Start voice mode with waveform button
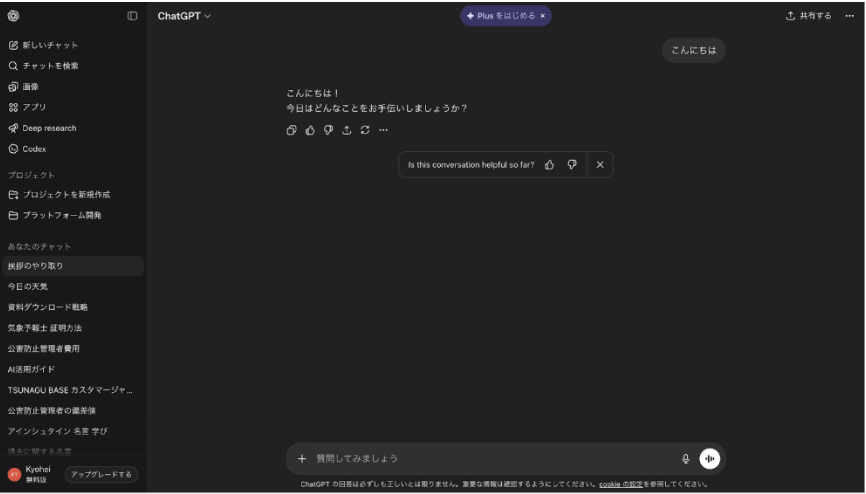Viewport: 866px width, 494px height. click(x=709, y=458)
